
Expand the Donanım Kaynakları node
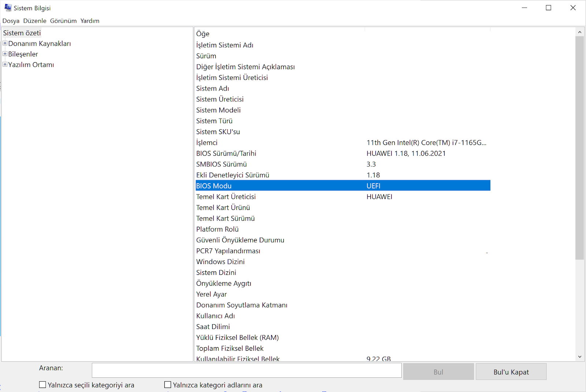[5, 43]
